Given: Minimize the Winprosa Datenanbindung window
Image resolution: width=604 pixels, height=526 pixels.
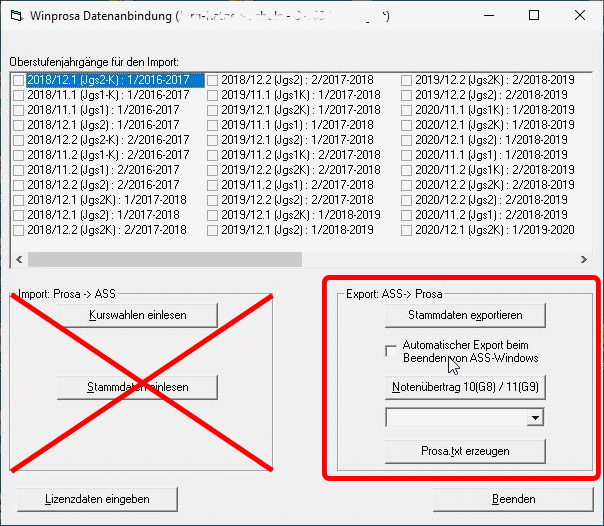Looking at the screenshot, I should pyautogui.click(x=487, y=17).
